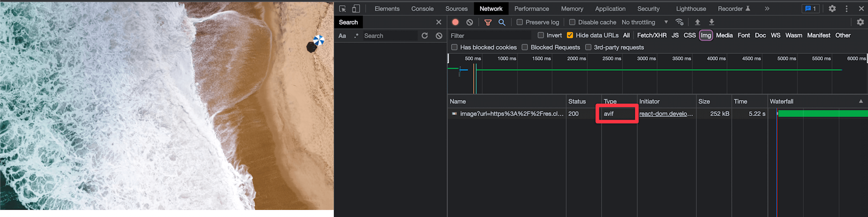The width and height of the screenshot is (868, 217).
Task: Clear the network log icon
Action: pos(470,22)
